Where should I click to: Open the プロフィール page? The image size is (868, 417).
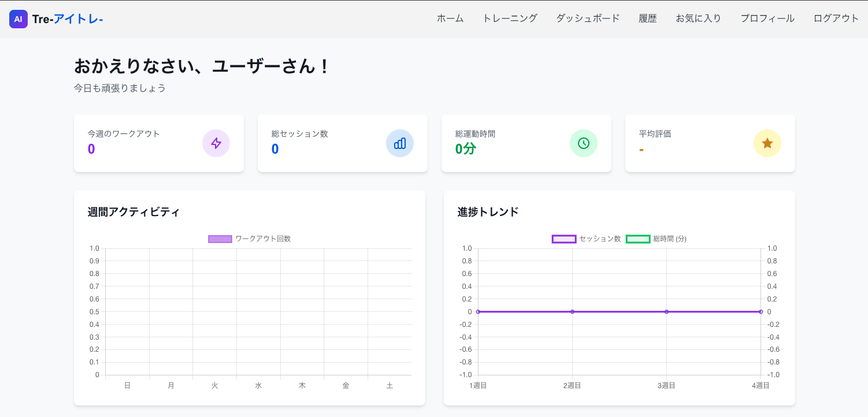(x=767, y=18)
